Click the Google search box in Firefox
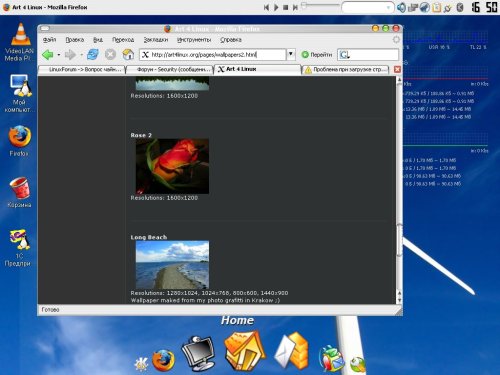Screen dimensions: 500x375 point(368,54)
